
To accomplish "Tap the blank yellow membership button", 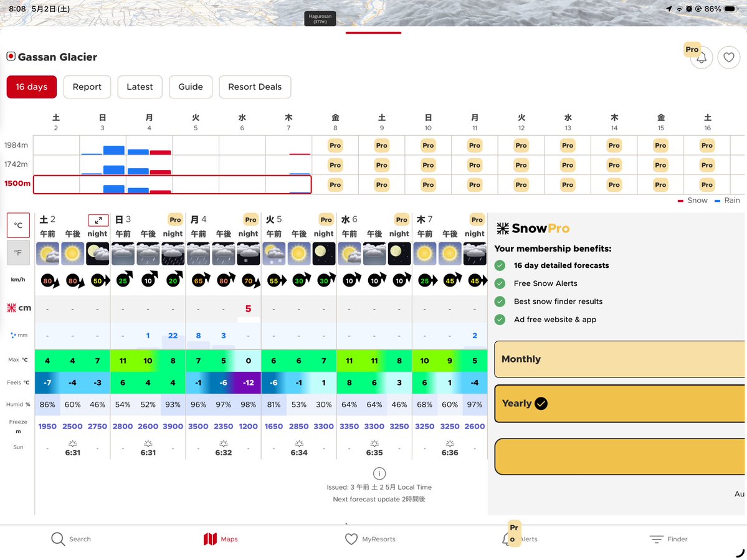I will pyautogui.click(x=619, y=457).
